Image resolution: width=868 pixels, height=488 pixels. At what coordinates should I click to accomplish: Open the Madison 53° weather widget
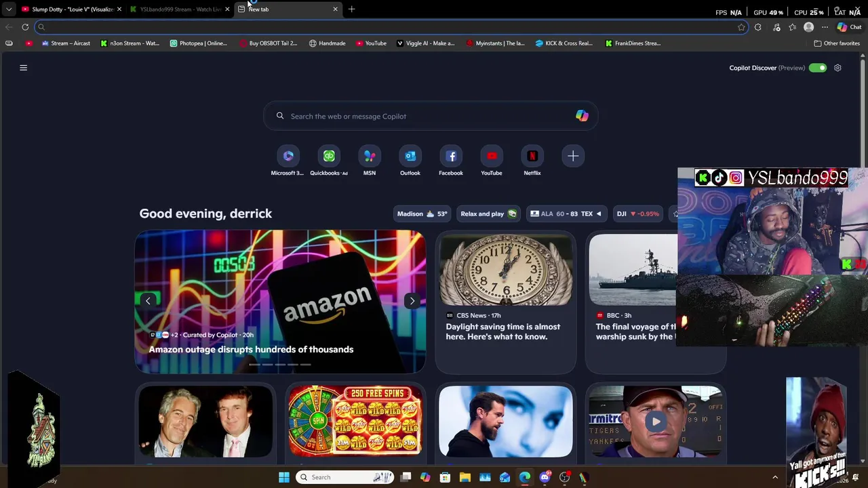click(422, 213)
